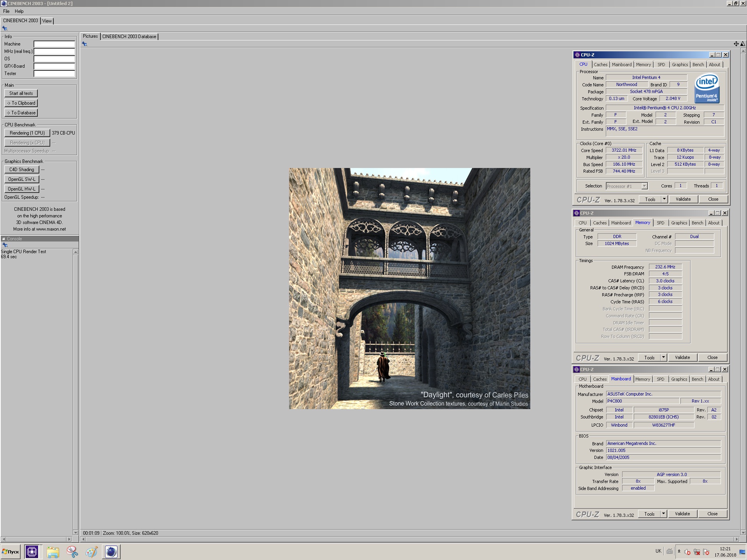Viewport: 747px width, 560px height.
Task: Click the BIOS date 08/04/2005 field
Action: pyautogui.click(x=663, y=457)
